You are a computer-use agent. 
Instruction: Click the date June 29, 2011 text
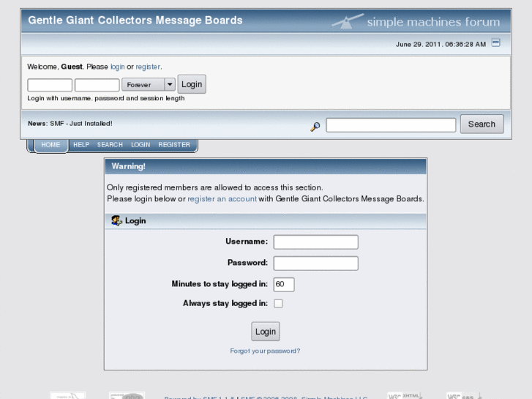click(441, 44)
